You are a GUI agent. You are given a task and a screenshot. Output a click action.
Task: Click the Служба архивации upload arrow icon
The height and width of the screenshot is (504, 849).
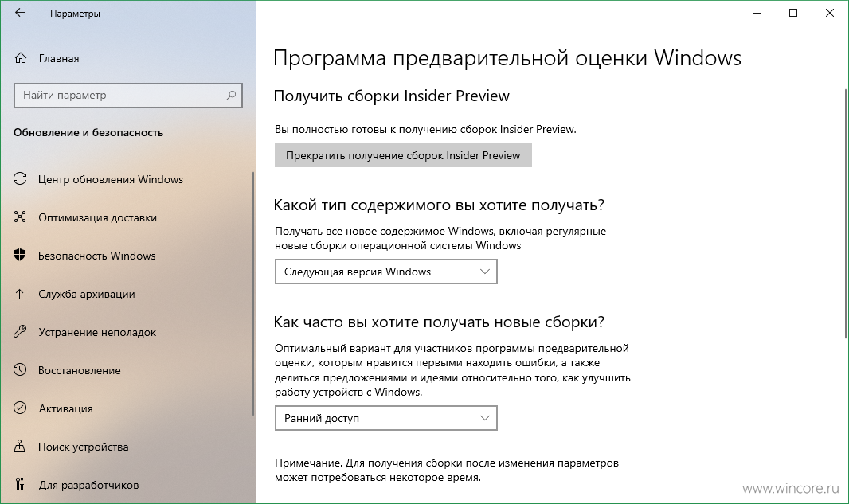[20, 294]
